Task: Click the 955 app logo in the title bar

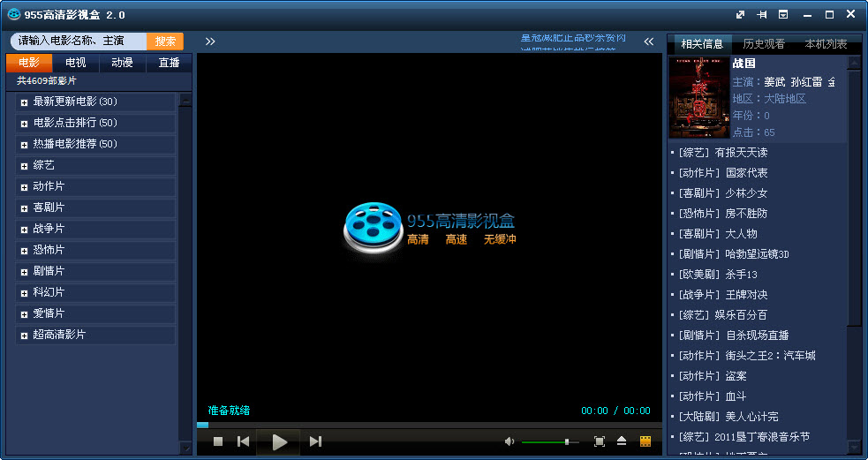Action: (x=14, y=14)
